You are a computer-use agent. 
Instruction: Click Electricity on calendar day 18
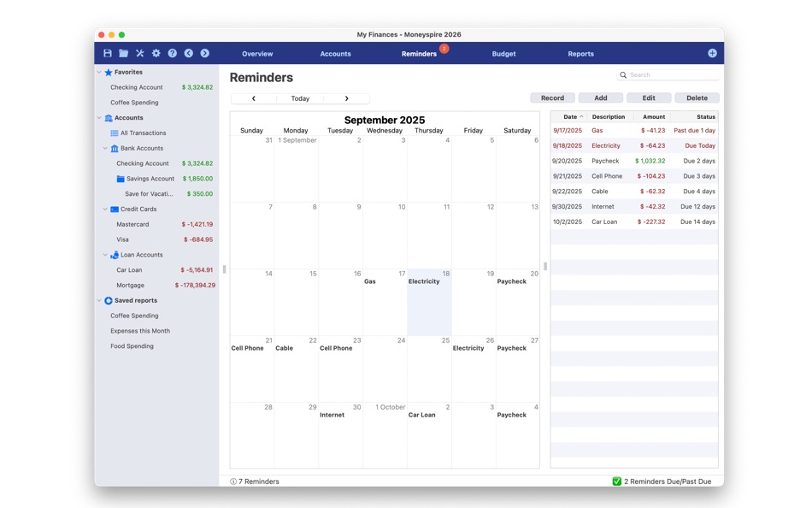point(424,281)
